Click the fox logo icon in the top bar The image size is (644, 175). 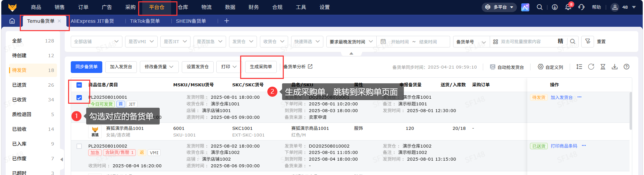(x=12, y=7)
